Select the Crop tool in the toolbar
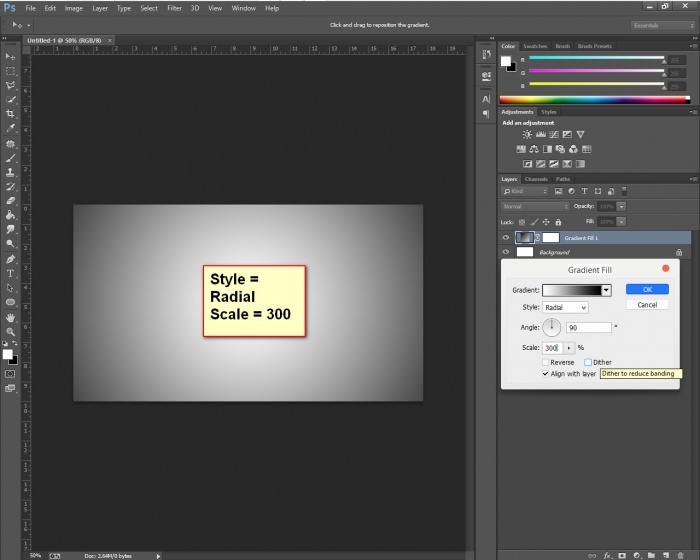Screen dimensions: 700x560 pos(10,114)
